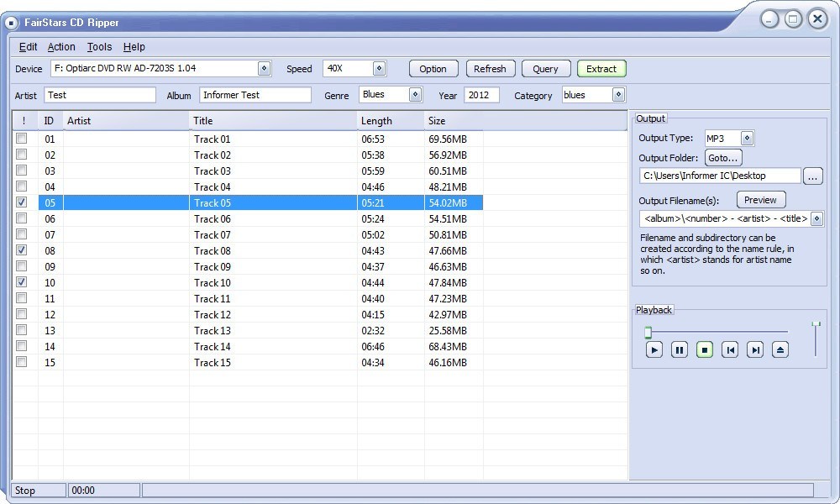Enable the Track 03 checkbox
This screenshot has width=840, height=504.
(x=22, y=171)
